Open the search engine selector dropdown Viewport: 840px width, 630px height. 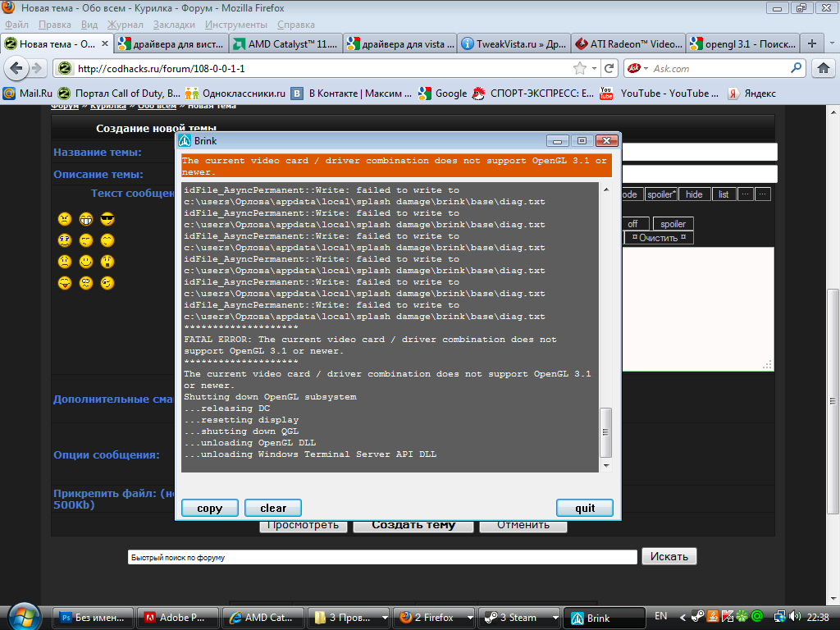click(638, 69)
